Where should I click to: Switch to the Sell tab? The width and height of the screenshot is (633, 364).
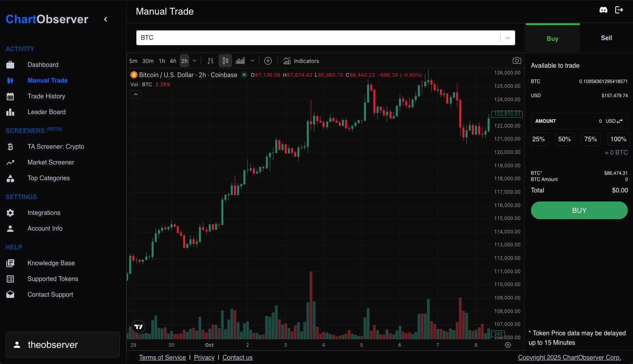coord(606,38)
